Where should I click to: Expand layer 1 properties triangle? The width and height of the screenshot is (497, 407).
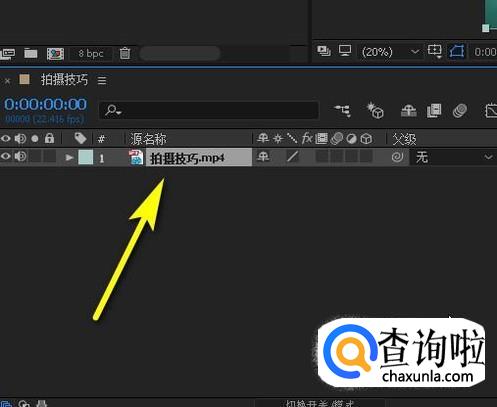click(x=69, y=157)
